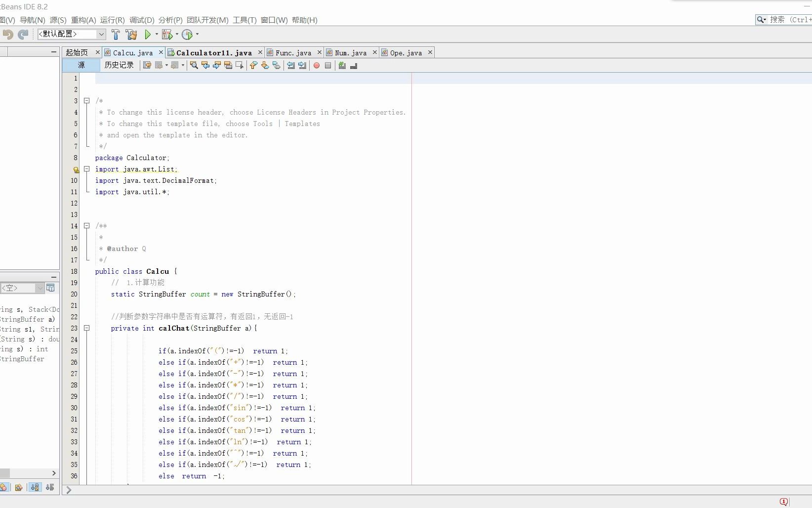The image size is (812, 508).
Task: Toggle rectangular selection icon
Action: (240, 65)
